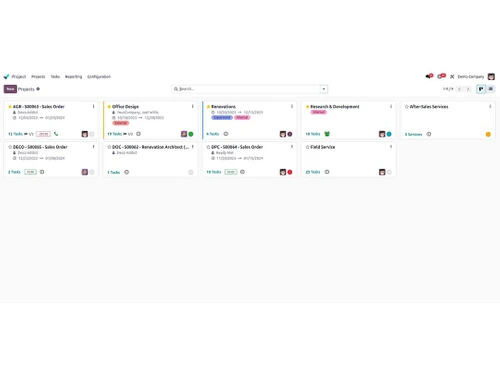Click the New project button
500x375 pixels.
(10, 89)
